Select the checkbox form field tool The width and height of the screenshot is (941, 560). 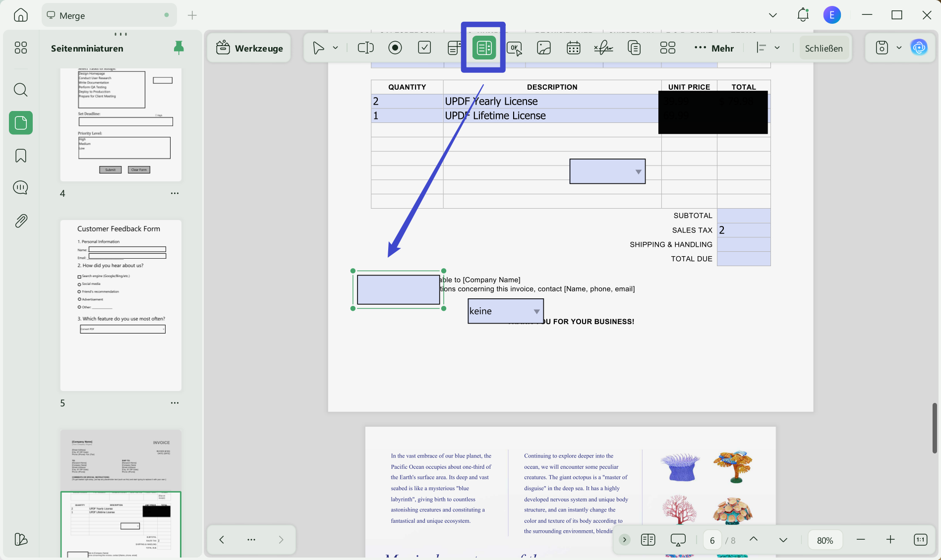(424, 48)
